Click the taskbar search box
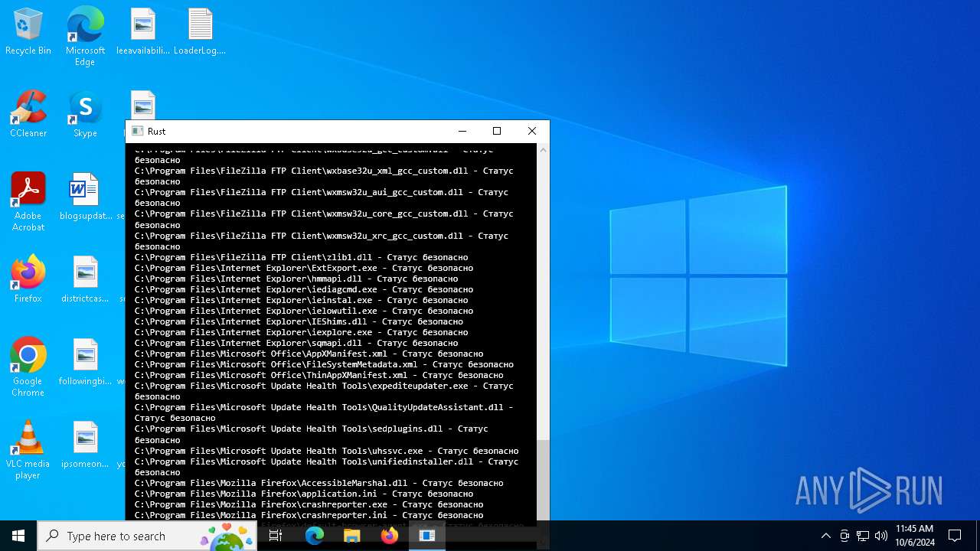Image resolution: width=980 pixels, height=551 pixels. click(x=147, y=536)
